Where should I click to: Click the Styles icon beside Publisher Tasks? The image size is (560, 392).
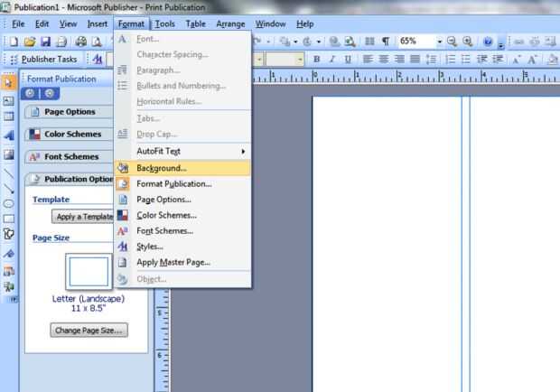coord(98,59)
